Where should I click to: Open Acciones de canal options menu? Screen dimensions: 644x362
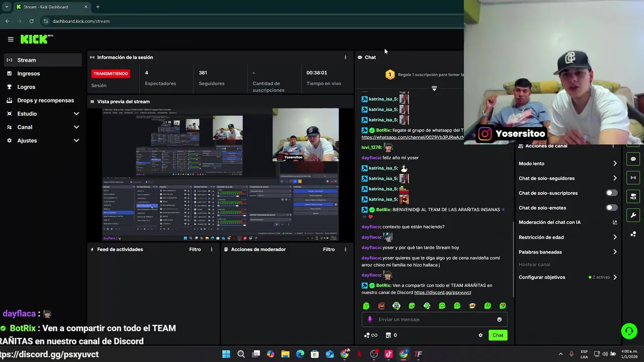tap(613, 146)
